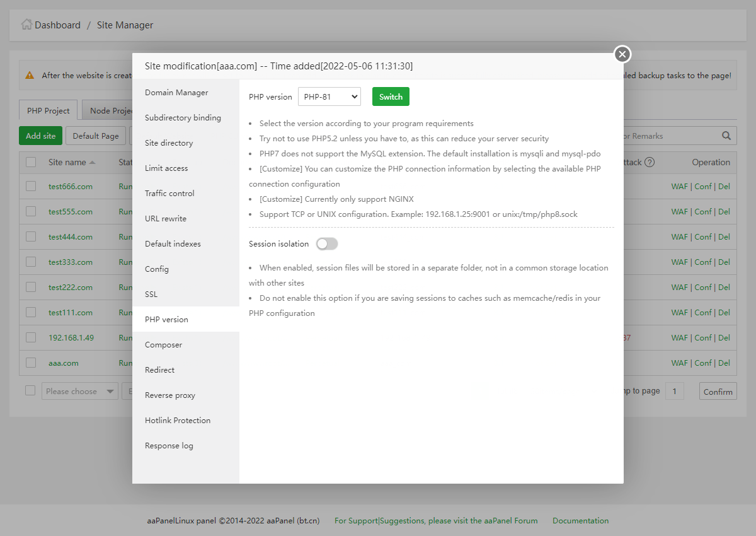
Task: Click the warning triangle alert icon
Action: pos(30,75)
